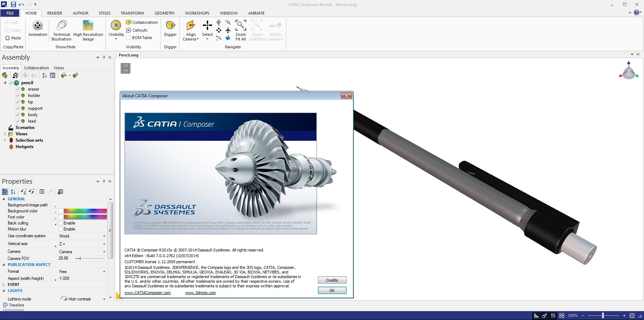Toggle perspective camera icon in status bar
This screenshot has width=644, height=320.
pos(545,315)
